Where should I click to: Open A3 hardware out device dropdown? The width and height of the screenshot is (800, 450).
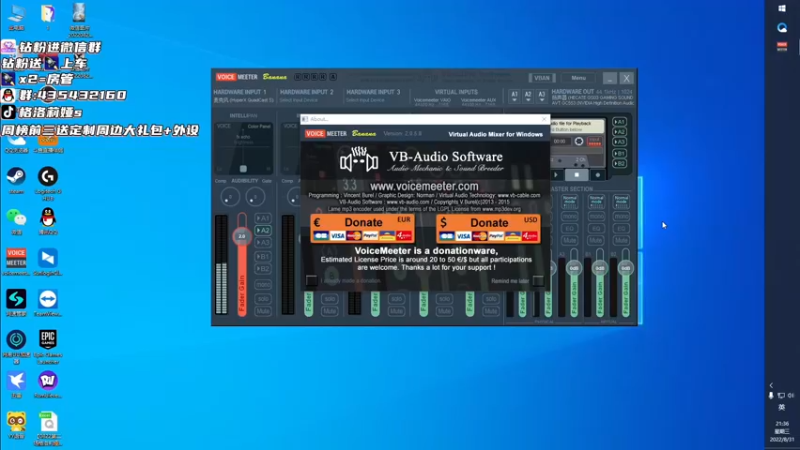tap(542, 96)
